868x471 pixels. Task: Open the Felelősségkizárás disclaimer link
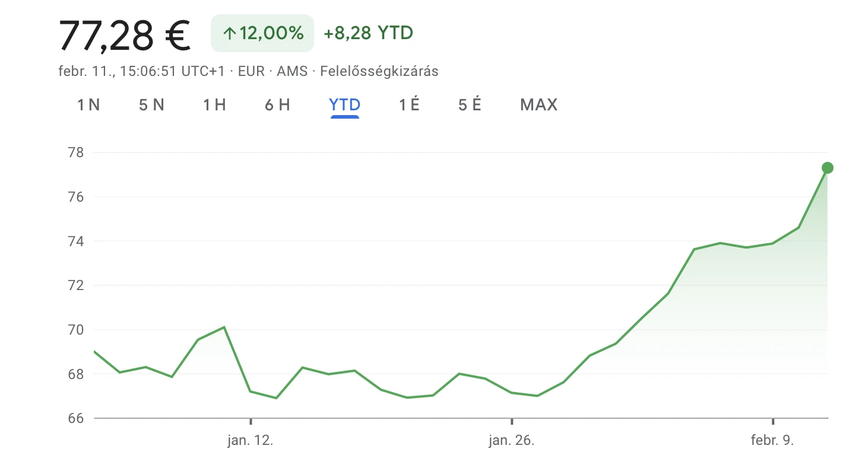tap(379, 72)
